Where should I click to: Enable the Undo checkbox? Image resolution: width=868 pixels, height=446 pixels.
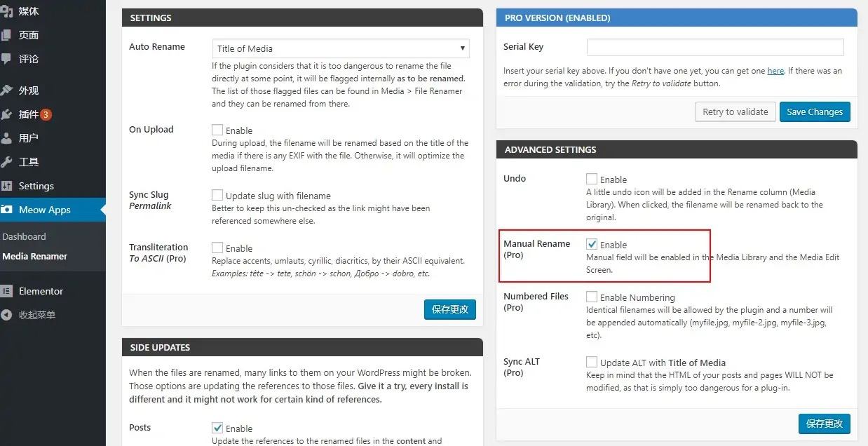click(x=592, y=180)
